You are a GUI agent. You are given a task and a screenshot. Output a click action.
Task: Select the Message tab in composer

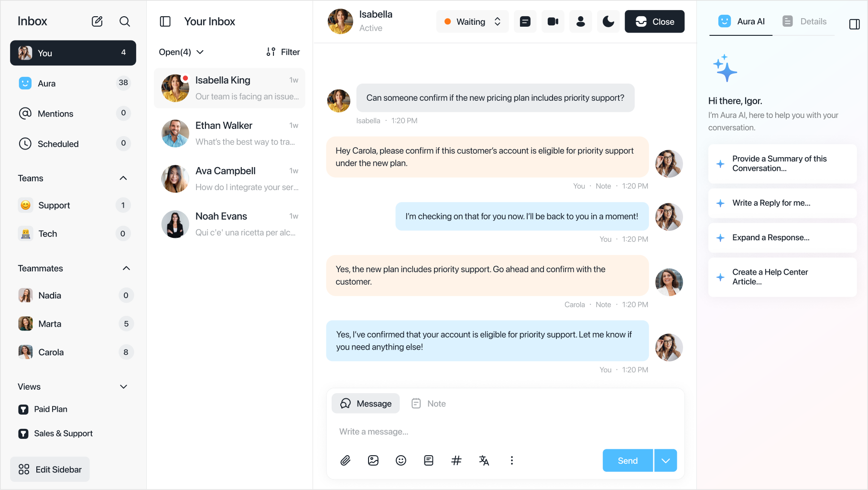(x=366, y=404)
